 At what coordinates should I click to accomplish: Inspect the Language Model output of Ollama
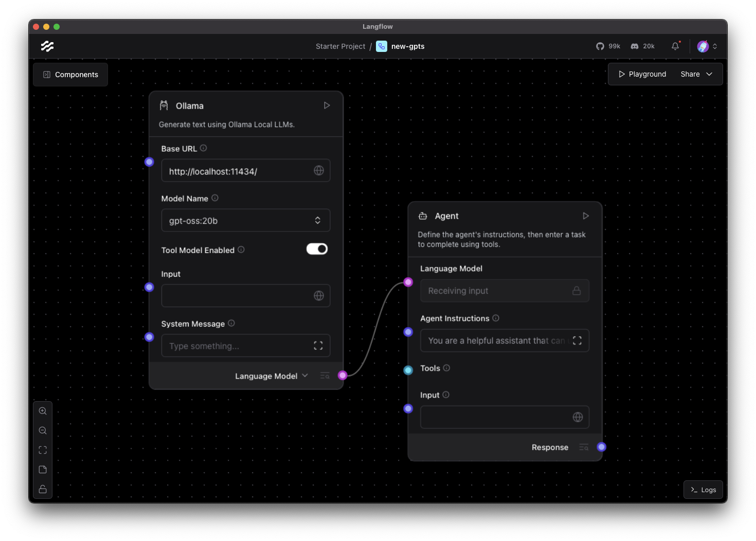[325, 375]
